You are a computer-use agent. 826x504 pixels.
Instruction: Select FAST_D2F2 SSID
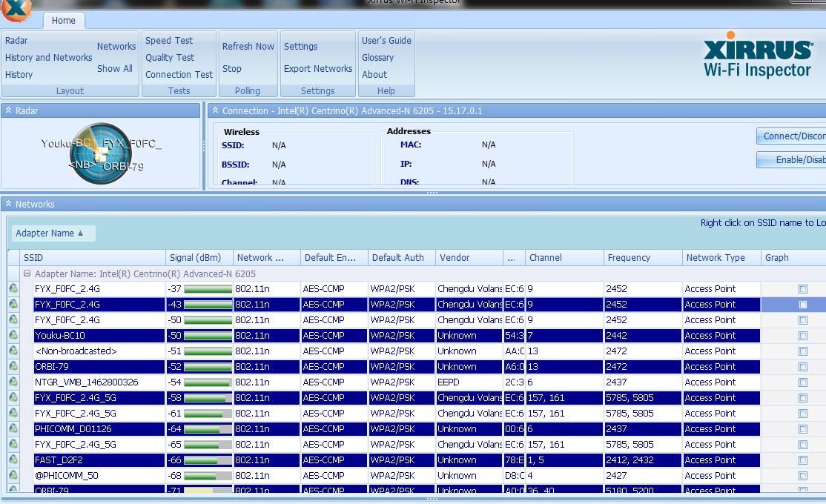click(99, 460)
